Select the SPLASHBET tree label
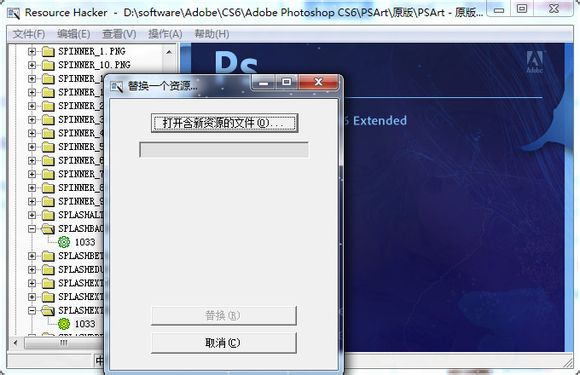 pyautogui.click(x=81, y=256)
